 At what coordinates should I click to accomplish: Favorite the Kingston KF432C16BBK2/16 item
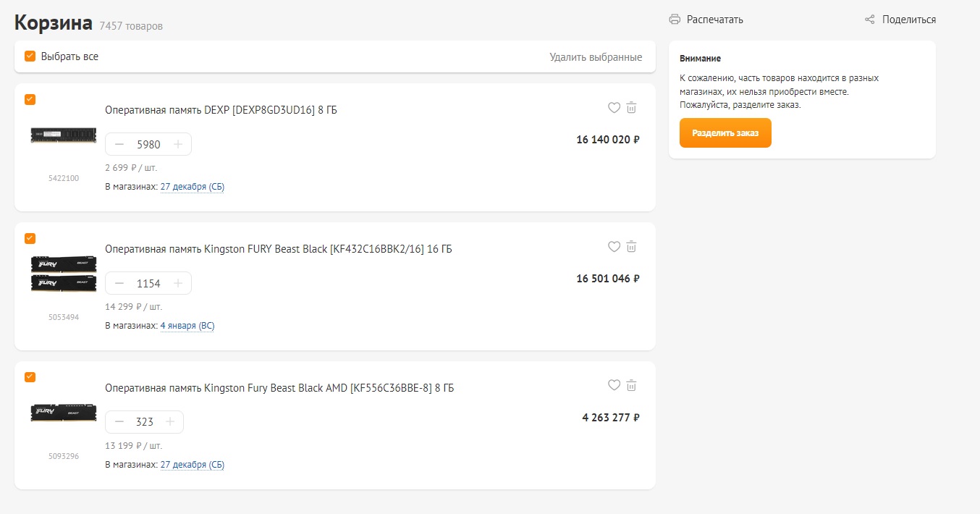click(x=614, y=247)
